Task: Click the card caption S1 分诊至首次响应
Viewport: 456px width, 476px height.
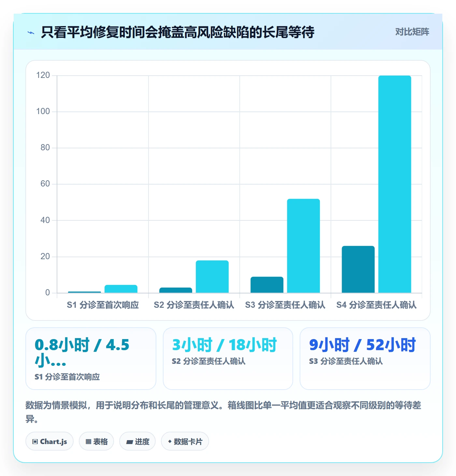Action: 67,377
